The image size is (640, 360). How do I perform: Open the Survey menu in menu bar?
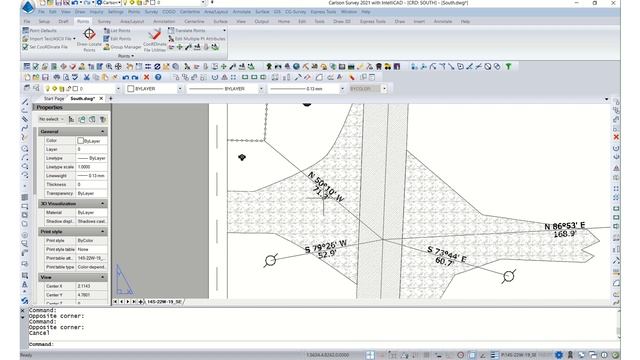(x=151, y=12)
